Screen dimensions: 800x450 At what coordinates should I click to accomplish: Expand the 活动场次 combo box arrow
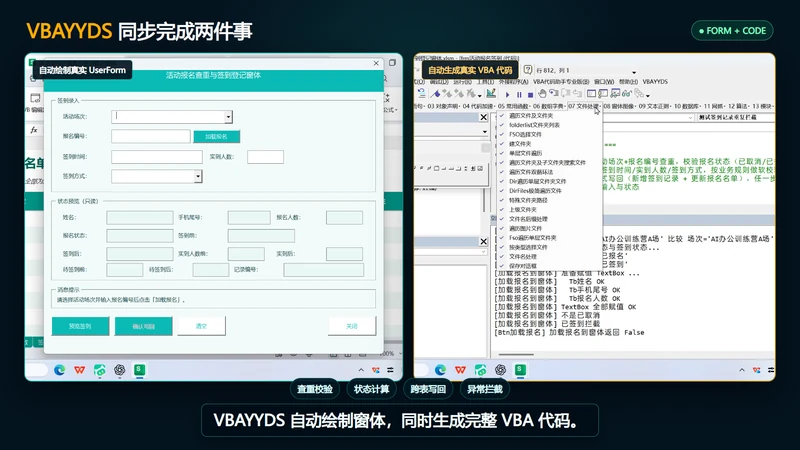(x=228, y=117)
